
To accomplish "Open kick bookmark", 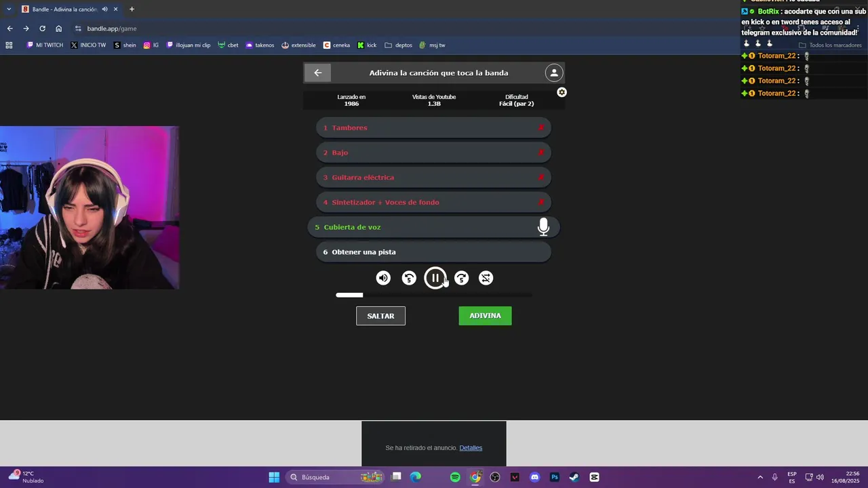I will (x=367, y=45).
